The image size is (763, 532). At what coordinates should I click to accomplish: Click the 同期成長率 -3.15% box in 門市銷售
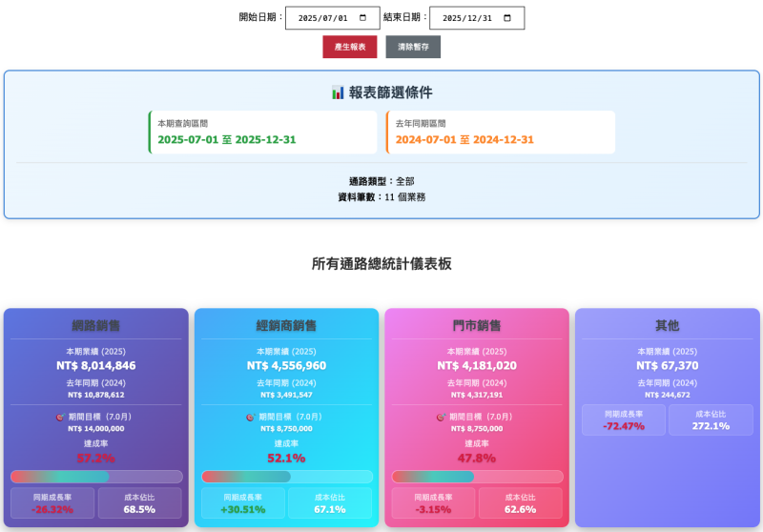[x=434, y=502]
